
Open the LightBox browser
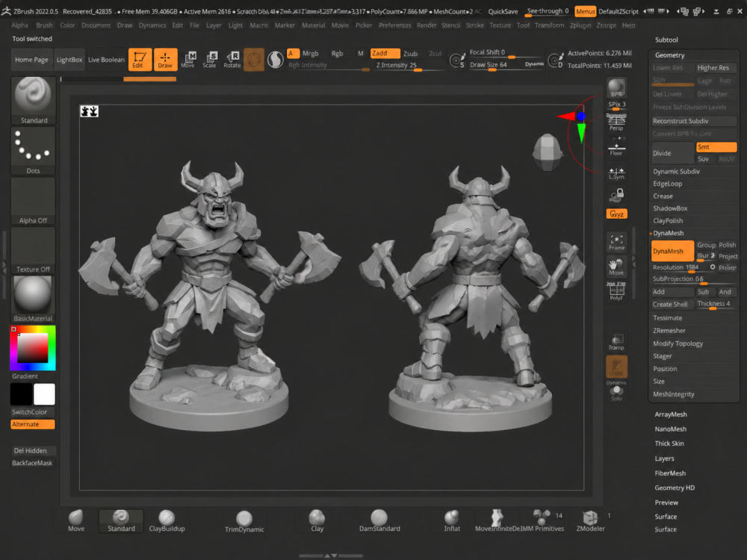point(69,60)
